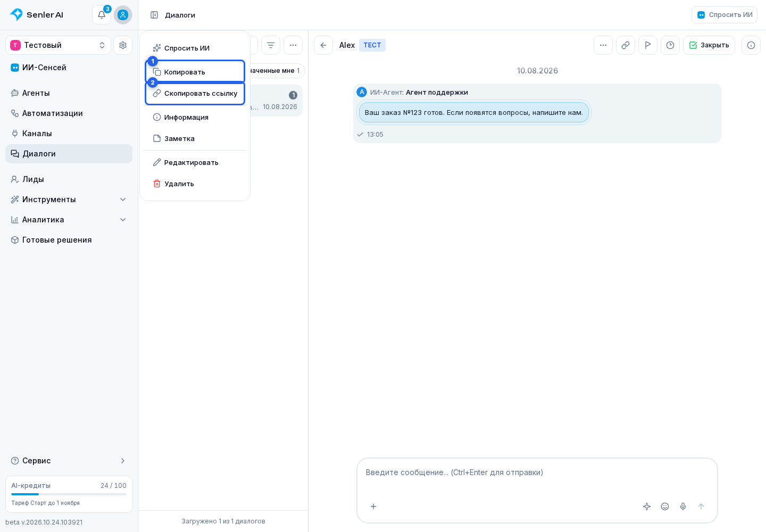766x532 pixels.
Task: Click the Закрыть dialog button
Action: [709, 45]
